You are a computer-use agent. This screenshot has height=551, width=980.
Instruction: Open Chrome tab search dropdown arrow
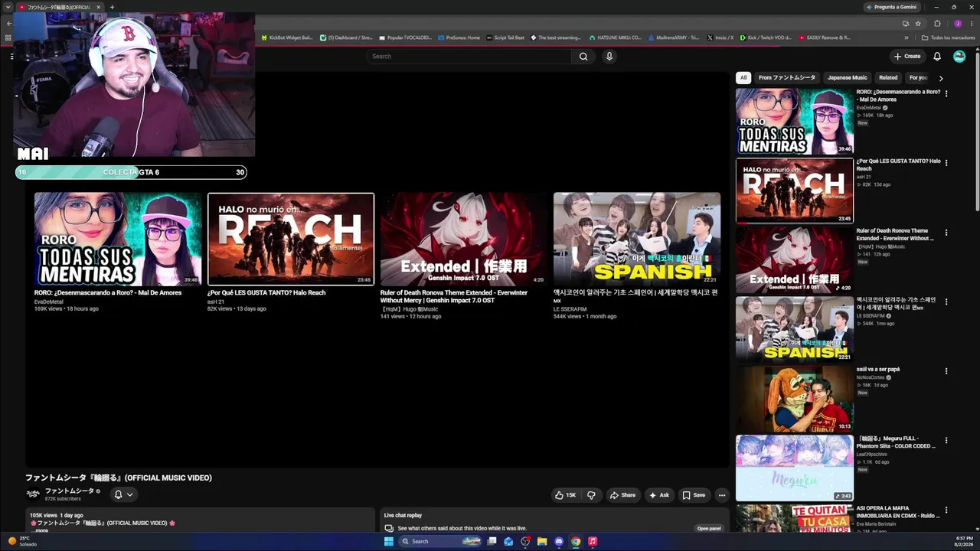tap(9, 7)
